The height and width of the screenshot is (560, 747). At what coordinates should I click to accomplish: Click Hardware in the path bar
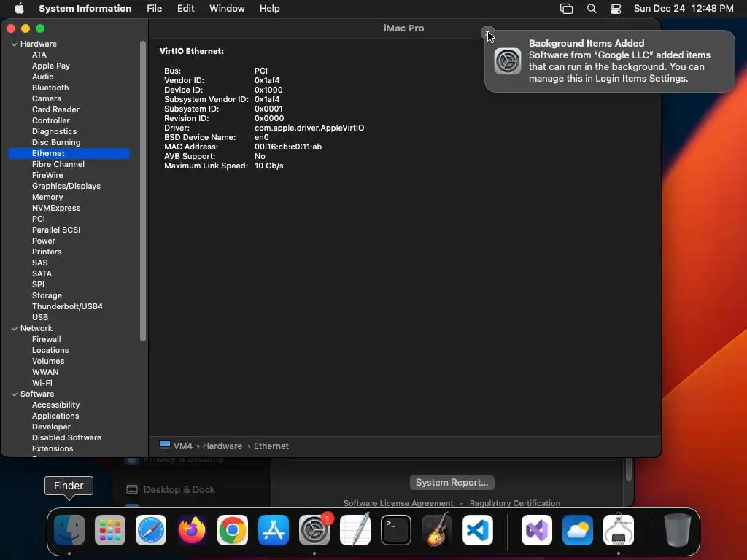pyautogui.click(x=222, y=446)
